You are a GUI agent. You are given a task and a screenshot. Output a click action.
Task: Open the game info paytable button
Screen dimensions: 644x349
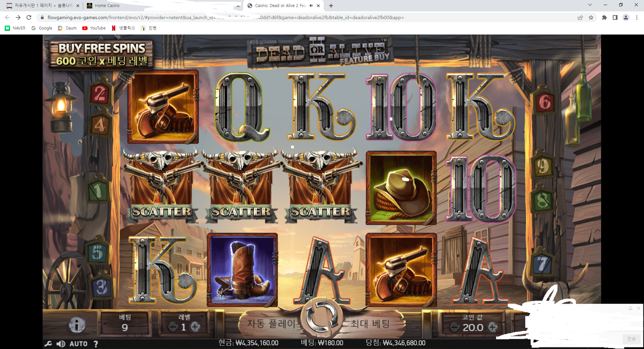(77, 325)
